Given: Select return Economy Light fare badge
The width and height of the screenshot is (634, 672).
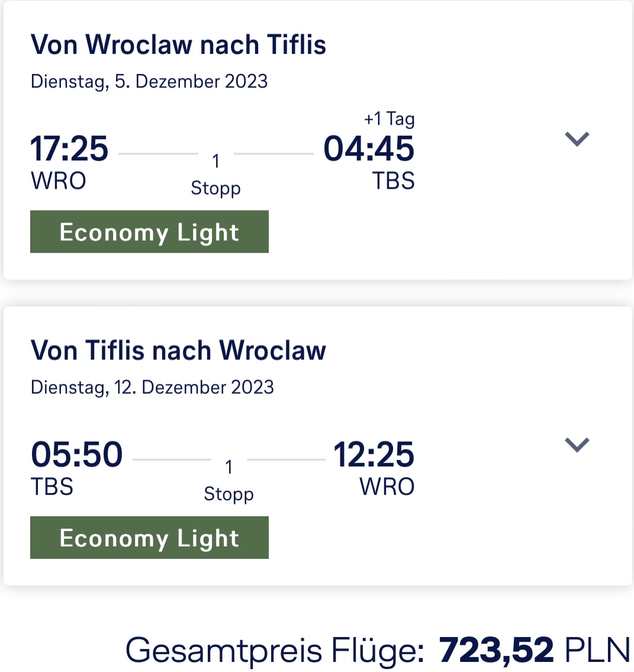Looking at the screenshot, I should coord(150,538).
